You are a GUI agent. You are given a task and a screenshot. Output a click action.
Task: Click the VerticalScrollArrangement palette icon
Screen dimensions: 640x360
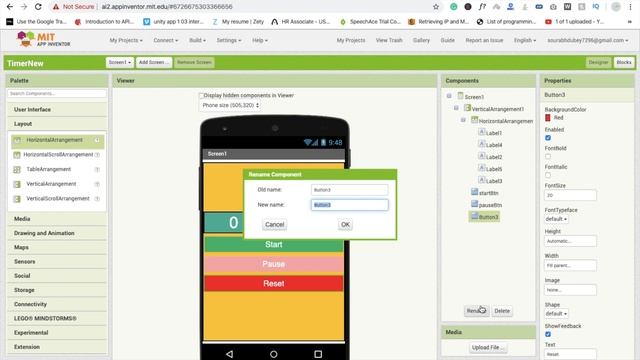pos(17,199)
